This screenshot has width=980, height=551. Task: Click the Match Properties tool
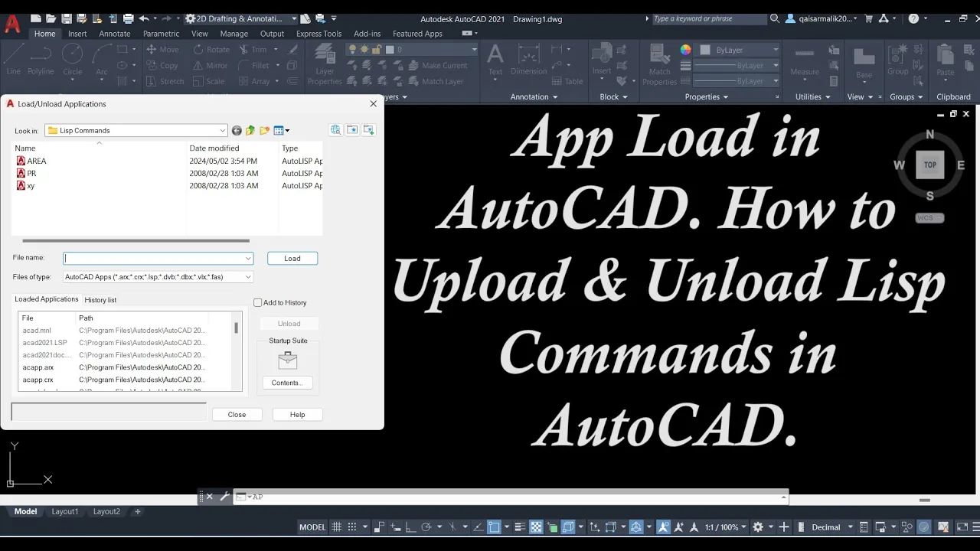[660, 64]
